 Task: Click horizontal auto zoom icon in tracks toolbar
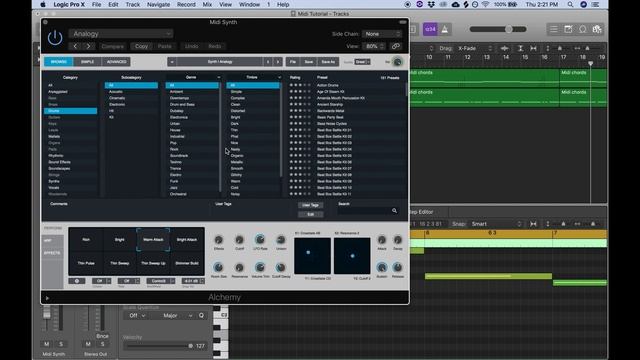(x=533, y=48)
